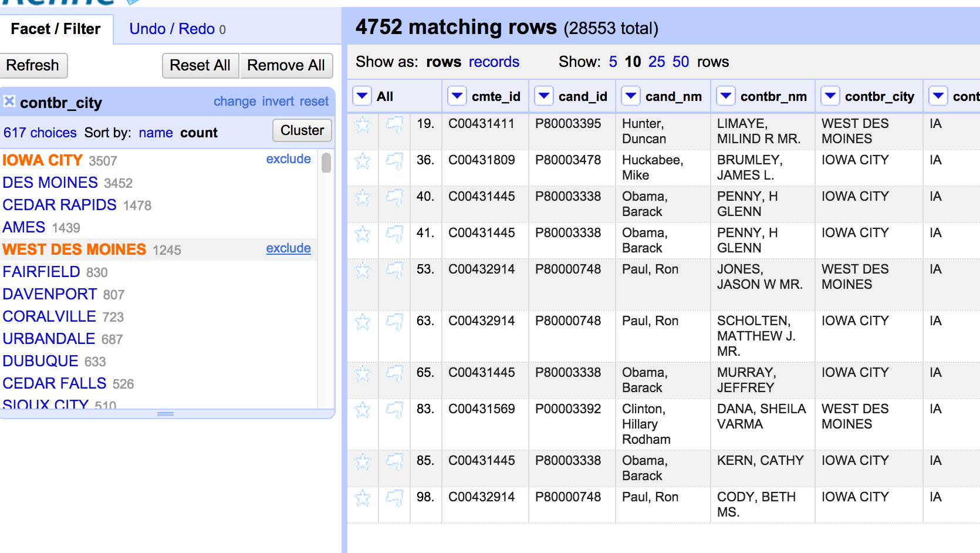Flag row 65 with MURRAY, JEFFREY
This screenshot has height=553, width=980.
click(x=394, y=373)
